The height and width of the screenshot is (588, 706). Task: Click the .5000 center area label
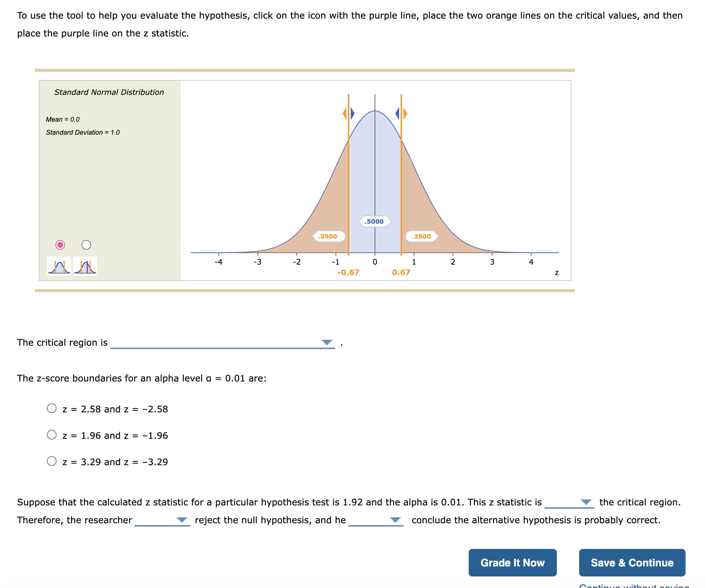pos(374,221)
